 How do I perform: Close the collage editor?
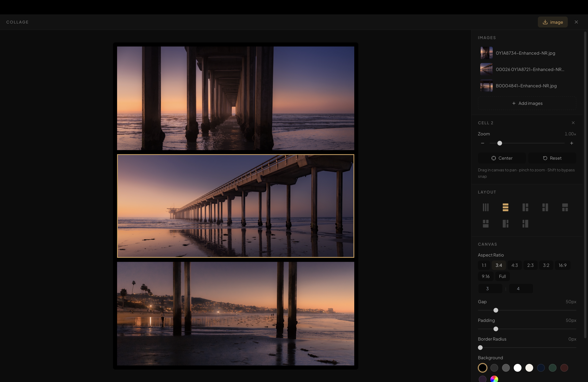tap(576, 22)
